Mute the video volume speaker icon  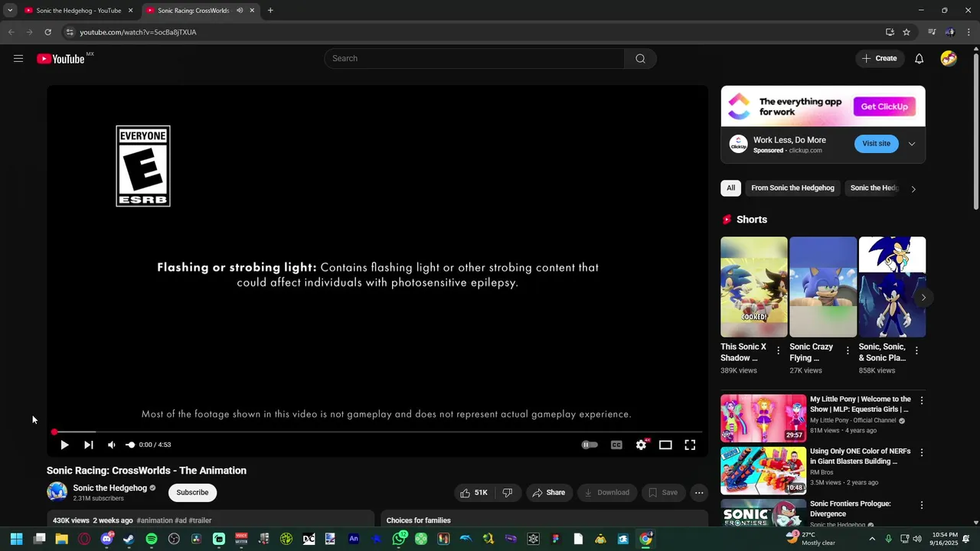click(x=112, y=445)
